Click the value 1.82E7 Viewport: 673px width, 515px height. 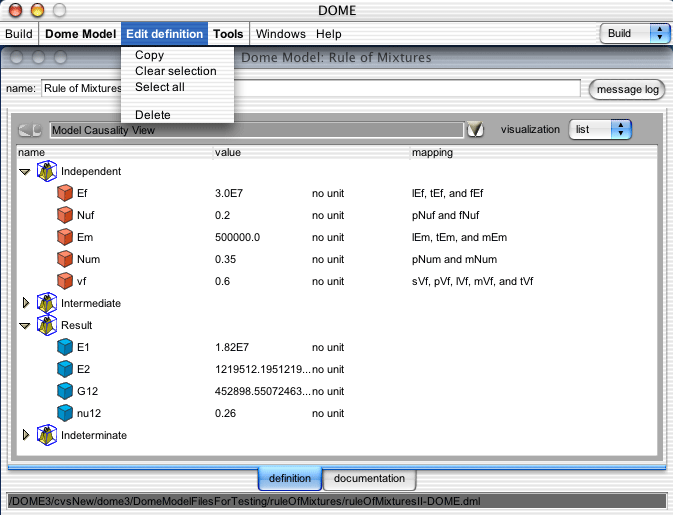coord(232,347)
